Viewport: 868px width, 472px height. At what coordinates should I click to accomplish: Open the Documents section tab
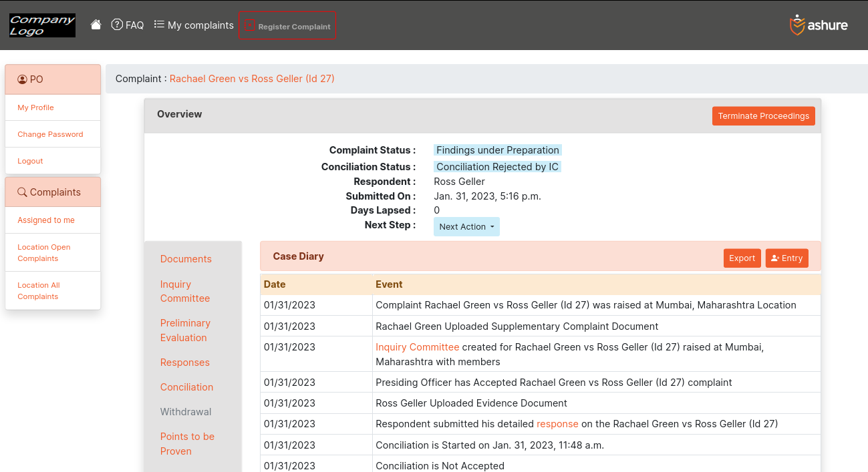[186, 259]
